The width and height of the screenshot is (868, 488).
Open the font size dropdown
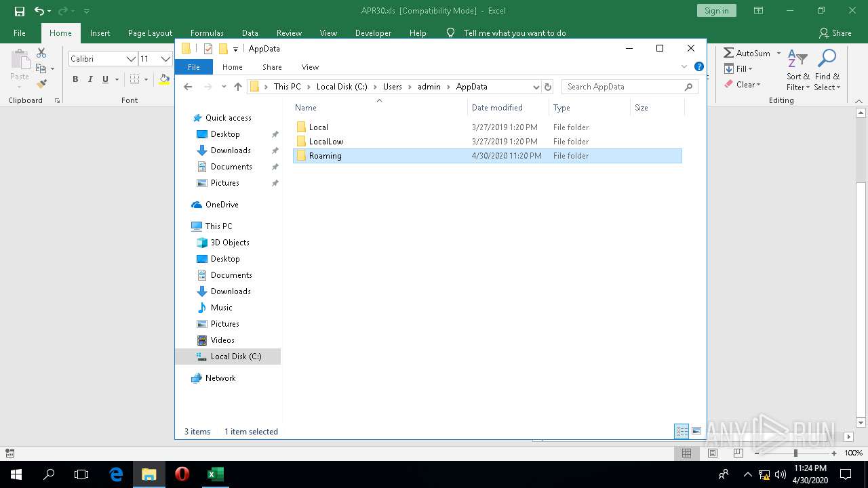point(165,59)
